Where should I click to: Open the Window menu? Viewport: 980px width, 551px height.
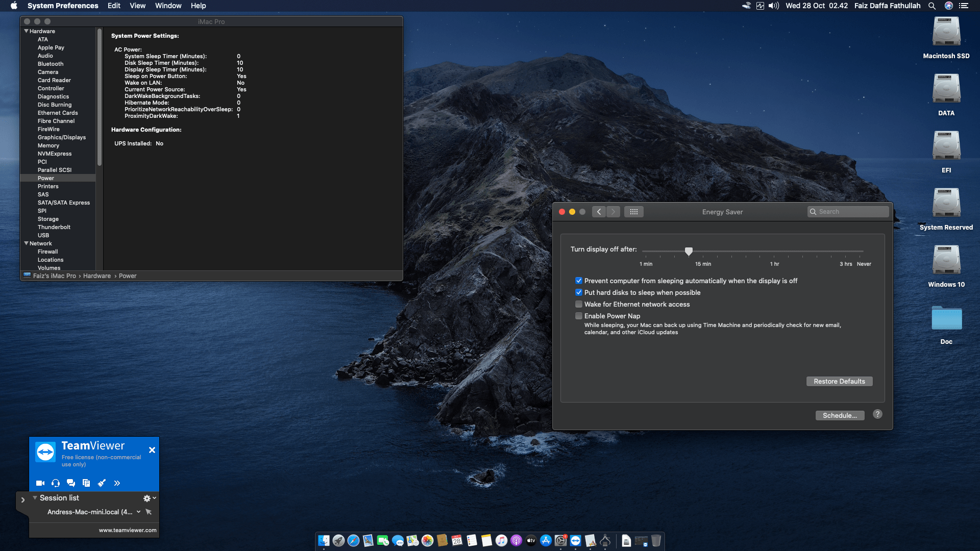coord(168,6)
